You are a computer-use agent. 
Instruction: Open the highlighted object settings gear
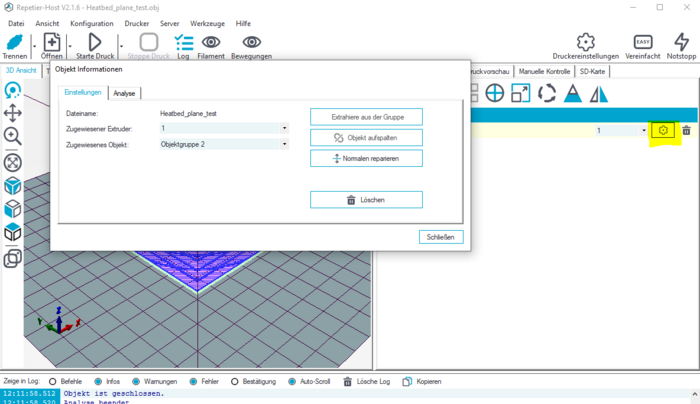662,131
